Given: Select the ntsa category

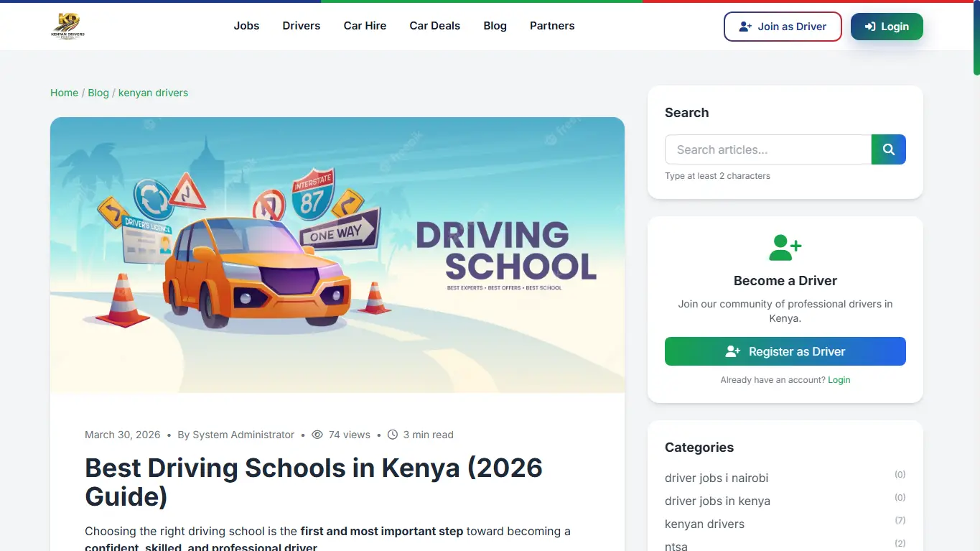Looking at the screenshot, I should (676, 546).
